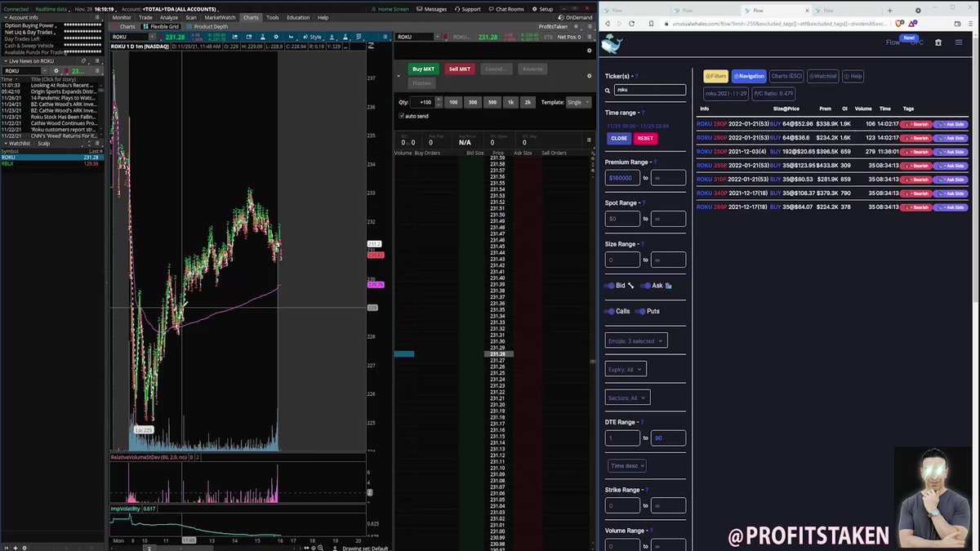Viewport: 980px width, 551px height.
Task: Click gear icon above order buttons
Action: [589, 51]
